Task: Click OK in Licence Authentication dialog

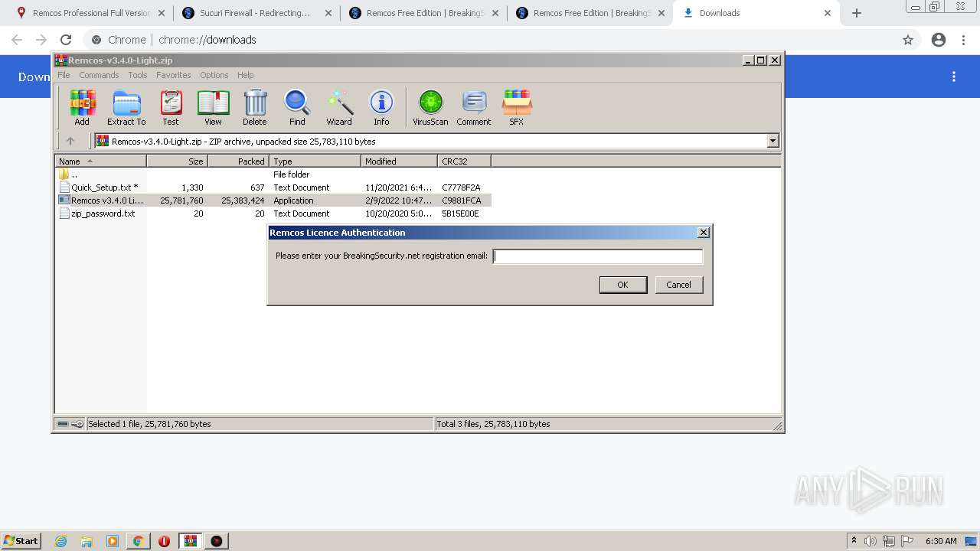Action: (x=622, y=285)
